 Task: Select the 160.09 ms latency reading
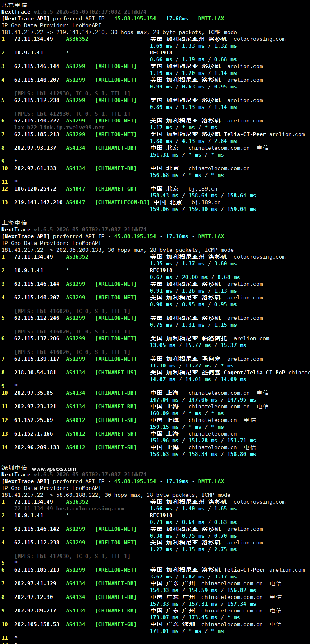[x=164, y=413]
